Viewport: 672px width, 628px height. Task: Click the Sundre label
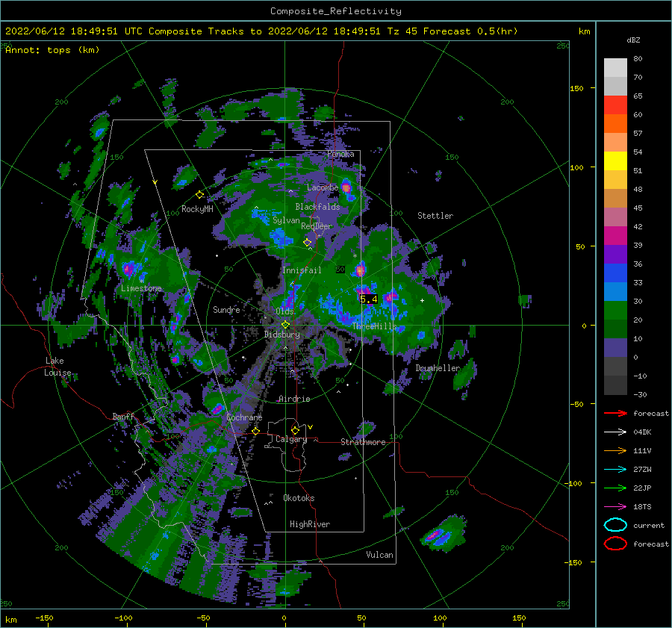click(x=226, y=309)
